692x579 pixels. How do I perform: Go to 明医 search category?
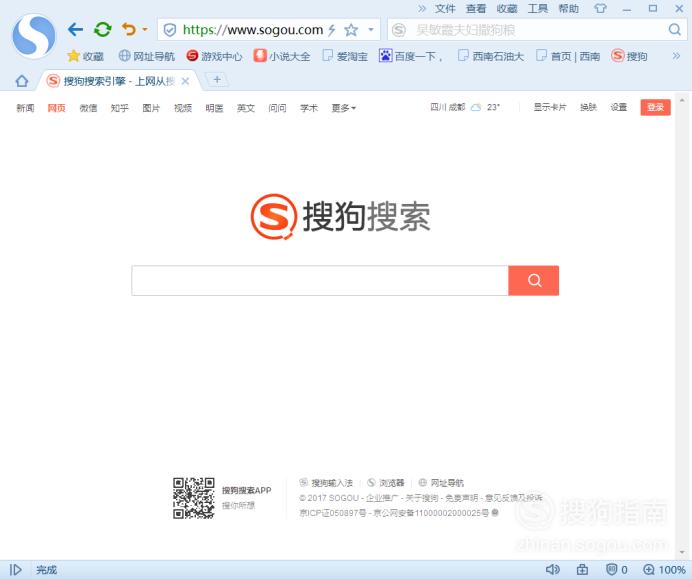[214, 108]
